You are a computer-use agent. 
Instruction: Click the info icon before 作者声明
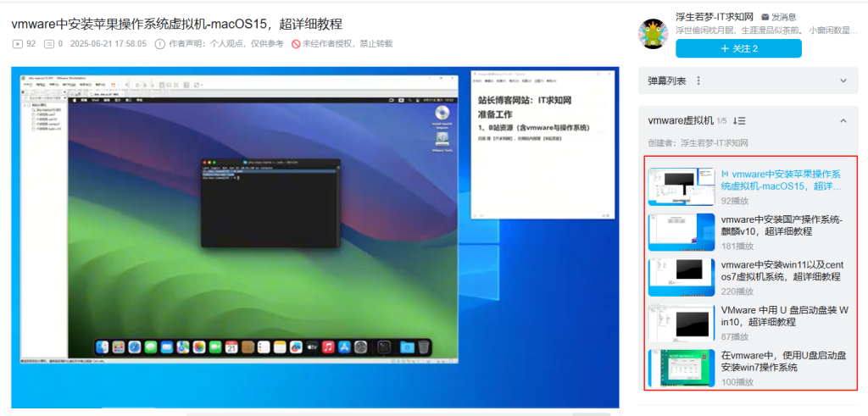pos(160,44)
